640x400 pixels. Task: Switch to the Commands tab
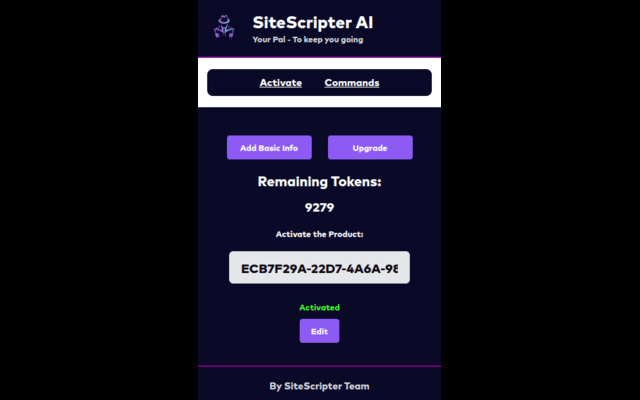click(352, 83)
